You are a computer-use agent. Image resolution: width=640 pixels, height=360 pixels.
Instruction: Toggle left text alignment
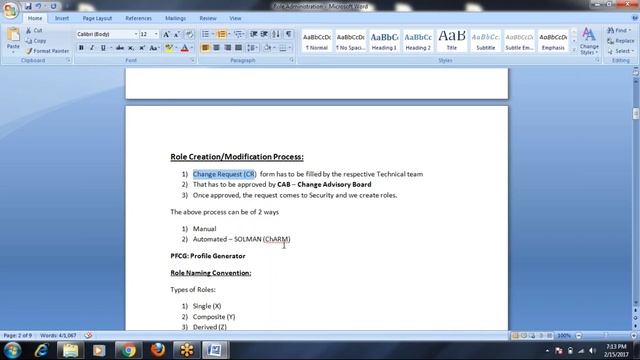[205, 48]
